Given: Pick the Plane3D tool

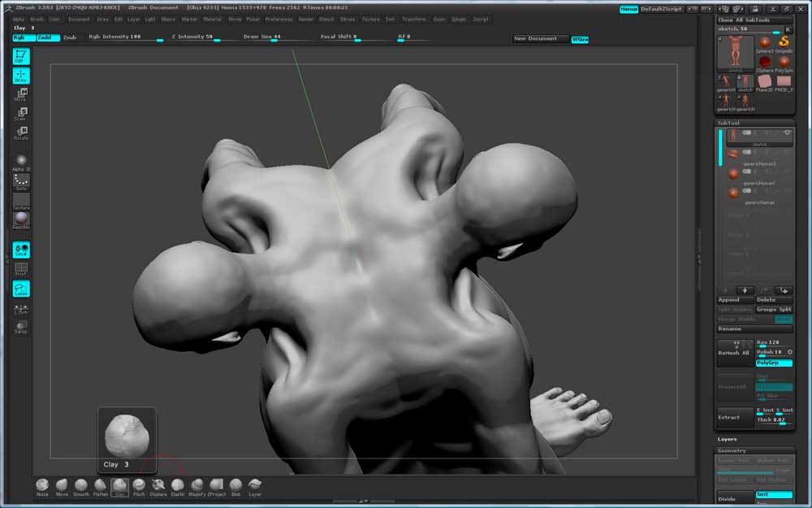Looking at the screenshot, I should click(x=764, y=84).
